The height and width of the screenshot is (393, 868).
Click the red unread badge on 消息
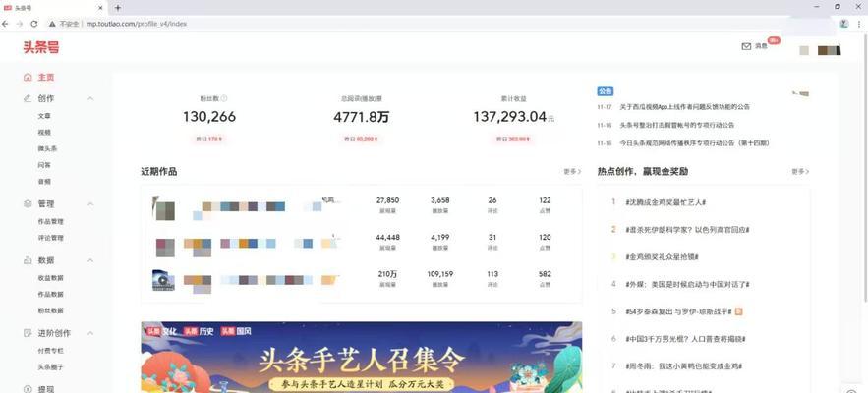[x=774, y=40]
